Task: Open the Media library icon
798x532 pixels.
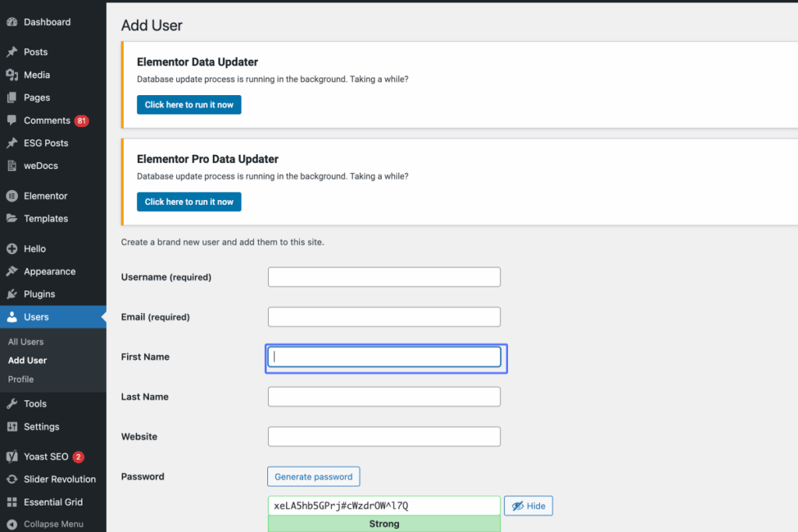Action: 12,75
